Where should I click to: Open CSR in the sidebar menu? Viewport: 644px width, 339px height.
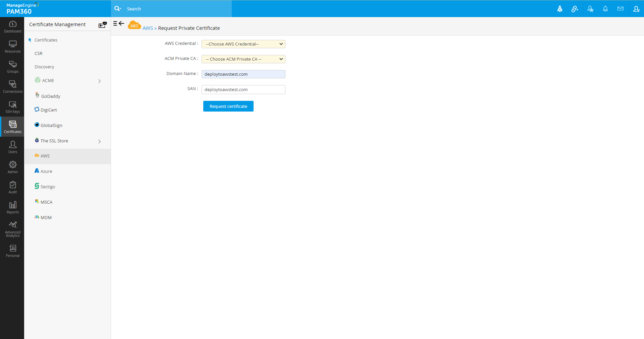click(39, 53)
